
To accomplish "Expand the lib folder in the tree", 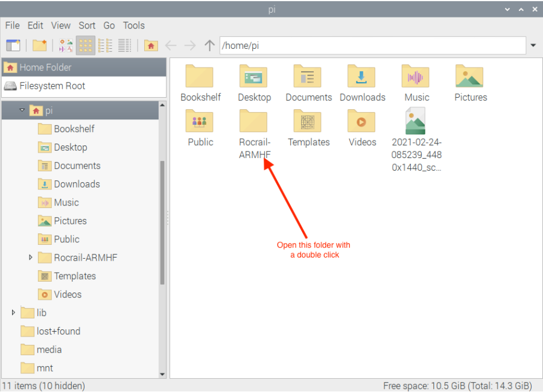I will coord(13,312).
